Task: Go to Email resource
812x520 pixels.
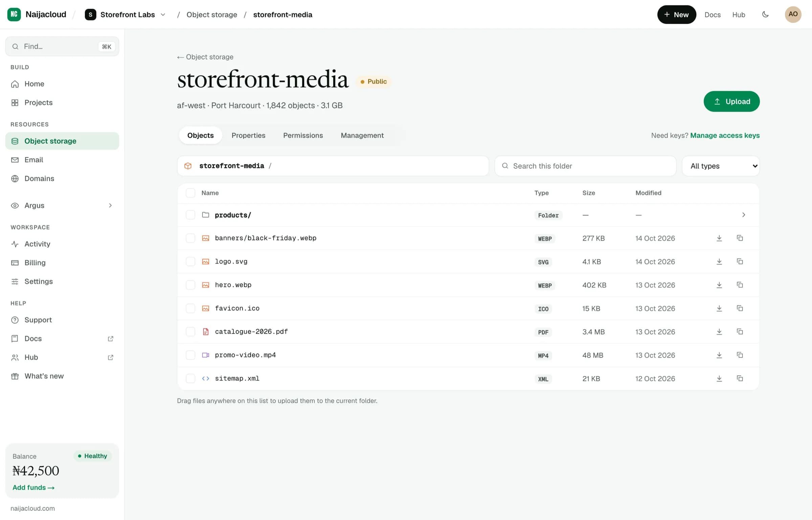Action: pos(62,160)
